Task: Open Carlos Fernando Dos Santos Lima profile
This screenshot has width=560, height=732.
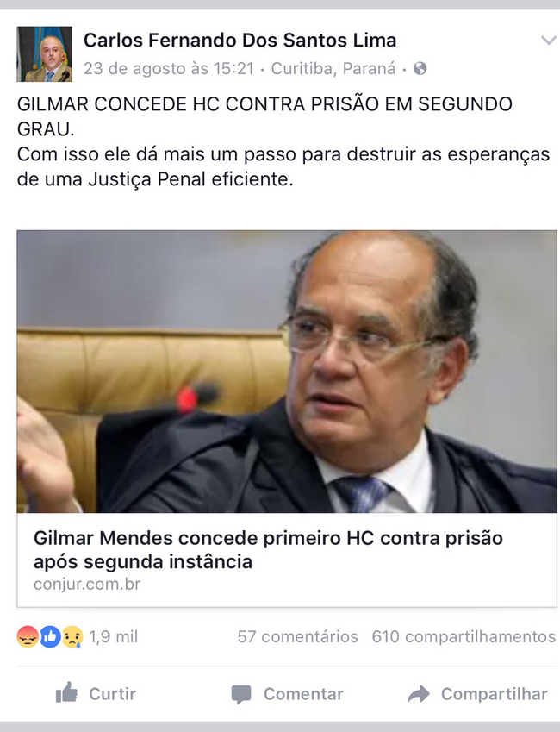Action: coord(240,41)
